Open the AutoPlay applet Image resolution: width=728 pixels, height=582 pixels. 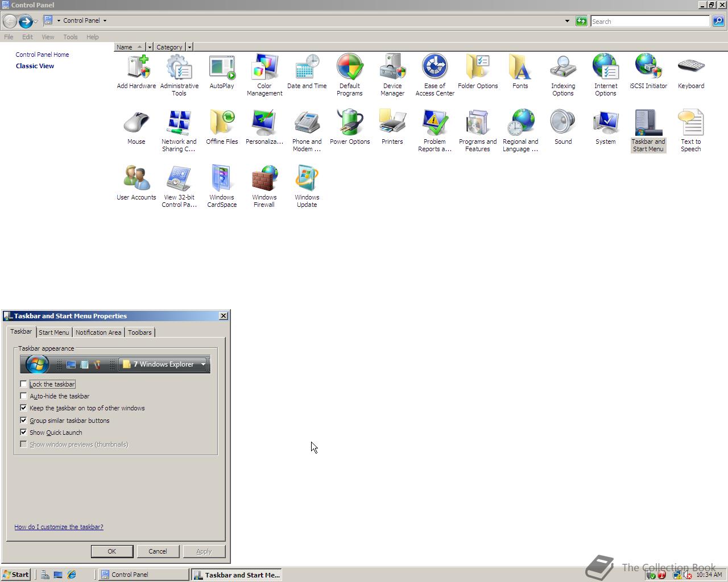[x=222, y=72]
